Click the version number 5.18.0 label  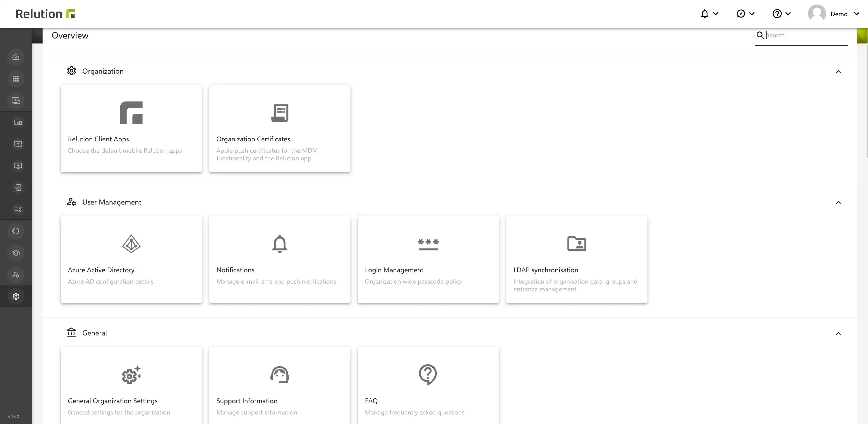[16, 417]
